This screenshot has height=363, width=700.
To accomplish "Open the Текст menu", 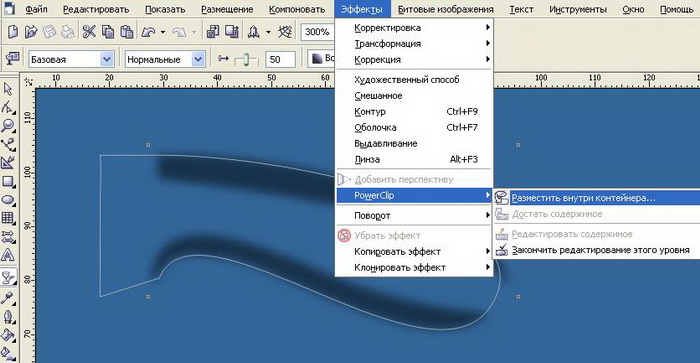I will point(521,9).
